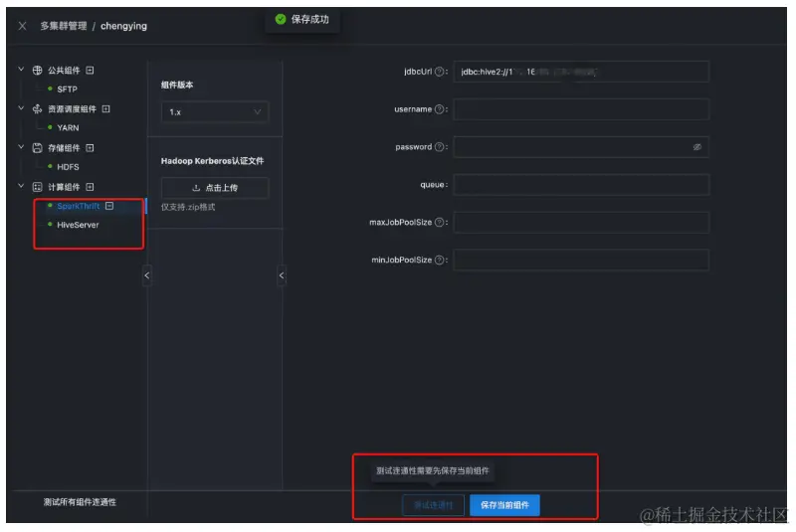Screen dimensions: 796x532
Task: Toggle password visibility eye icon
Action: coord(697,147)
